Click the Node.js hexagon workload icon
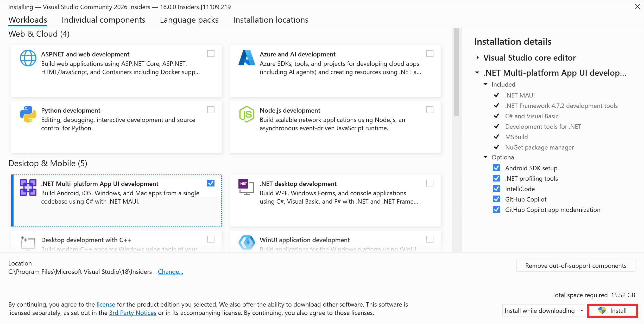Viewport: 644px width, 324px height. (247, 114)
